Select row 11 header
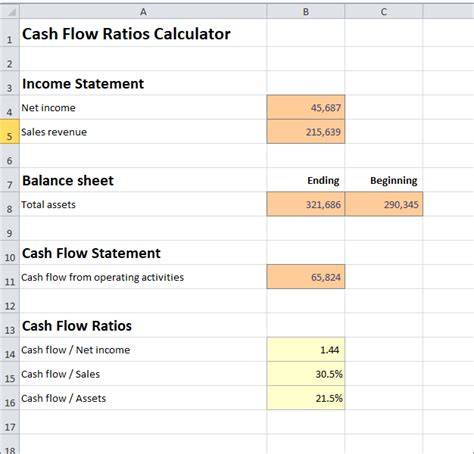The image size is (474, 454). 10,277
